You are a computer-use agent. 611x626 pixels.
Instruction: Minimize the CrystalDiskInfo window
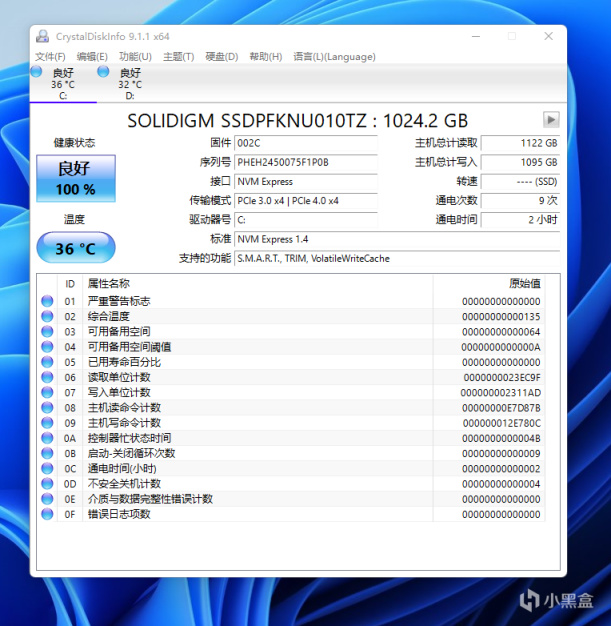pos(476,36)
